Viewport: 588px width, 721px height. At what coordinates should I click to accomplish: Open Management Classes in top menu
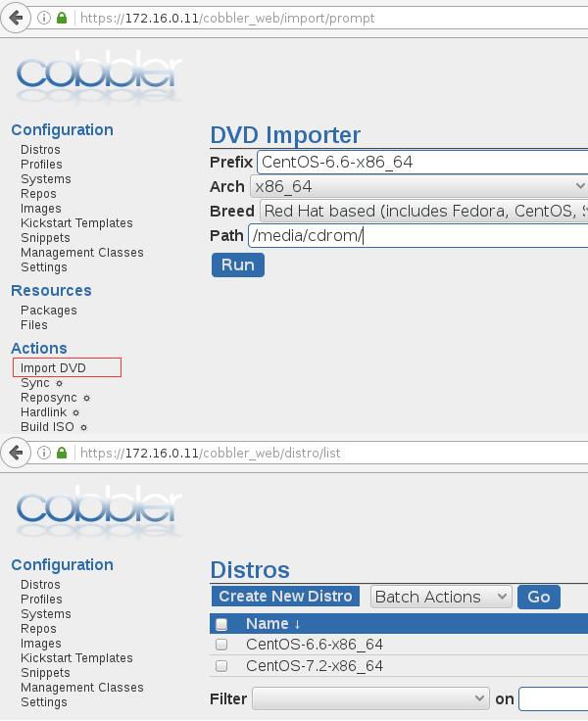82,253
